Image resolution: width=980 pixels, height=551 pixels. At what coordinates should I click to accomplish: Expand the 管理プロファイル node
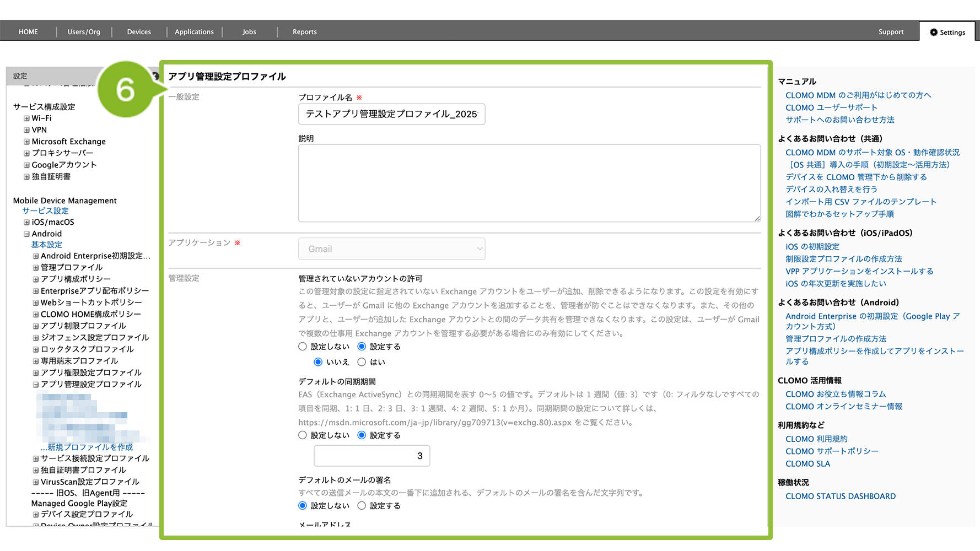(36, 268)
